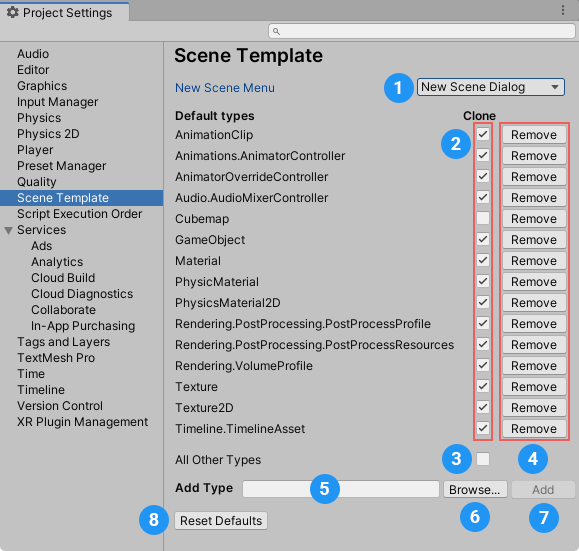579x551 pixels.
Task: Remove the Timeline.TimelineAsset type
Action: coord(534,429)
